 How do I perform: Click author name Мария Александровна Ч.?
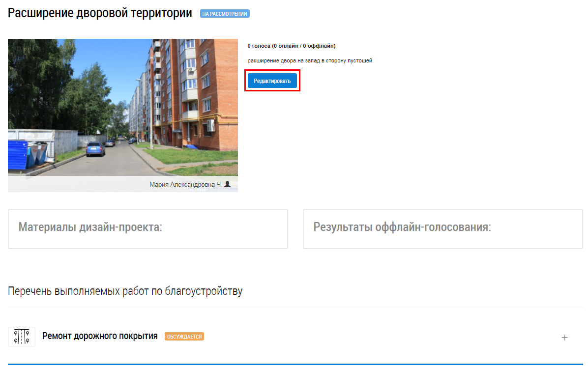pyautogui.click(x=185, y=184)
